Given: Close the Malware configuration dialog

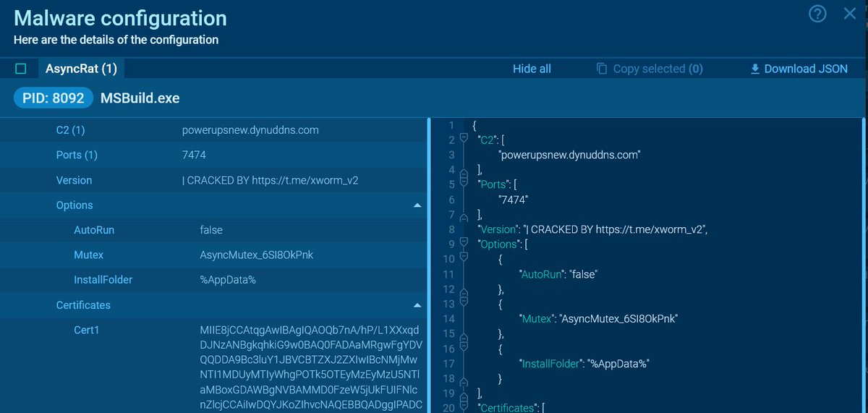Looking at the screenshot, I should (850, 14).
